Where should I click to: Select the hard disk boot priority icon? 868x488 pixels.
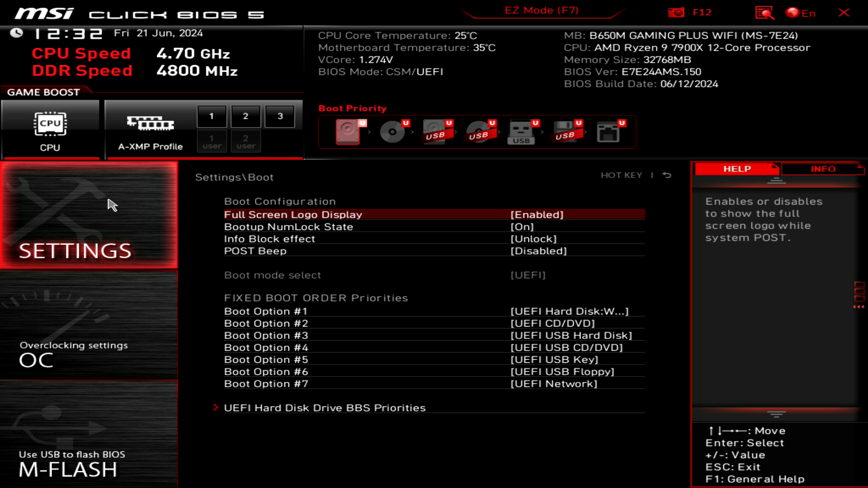[348, 132]
